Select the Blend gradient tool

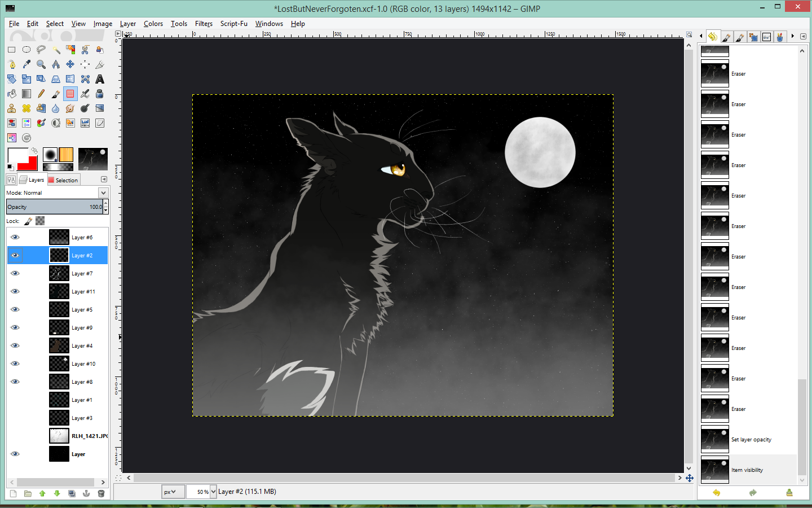tap(27, 94)
